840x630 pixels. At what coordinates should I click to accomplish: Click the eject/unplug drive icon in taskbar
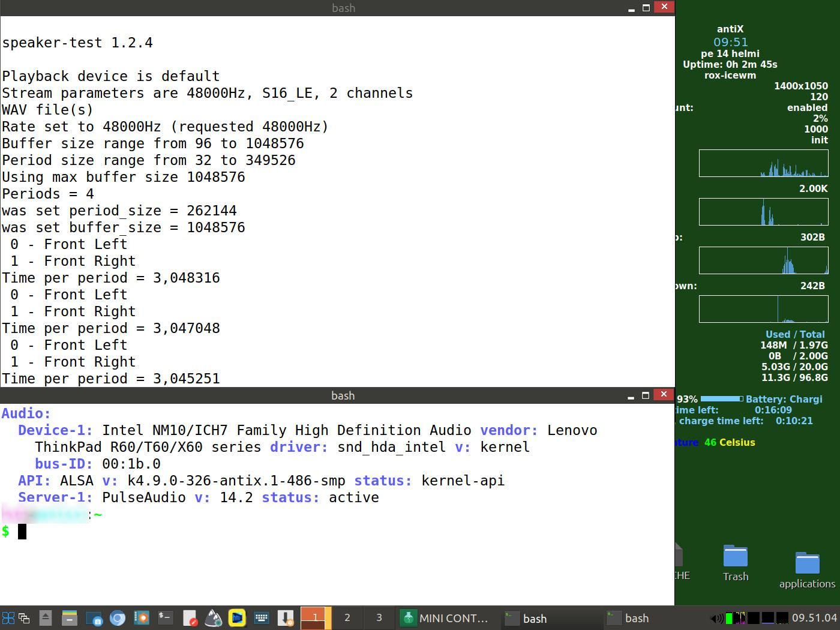coord(46,618)
